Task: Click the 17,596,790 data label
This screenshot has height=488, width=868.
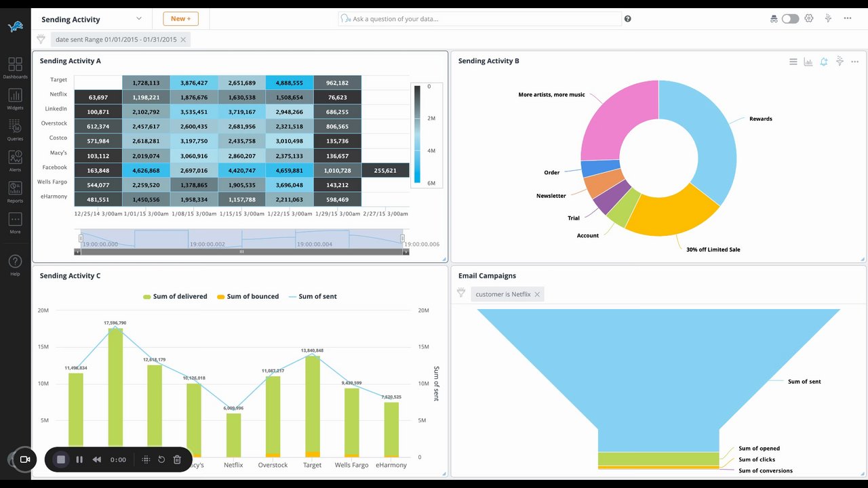Action: click(x=115, y=323)
